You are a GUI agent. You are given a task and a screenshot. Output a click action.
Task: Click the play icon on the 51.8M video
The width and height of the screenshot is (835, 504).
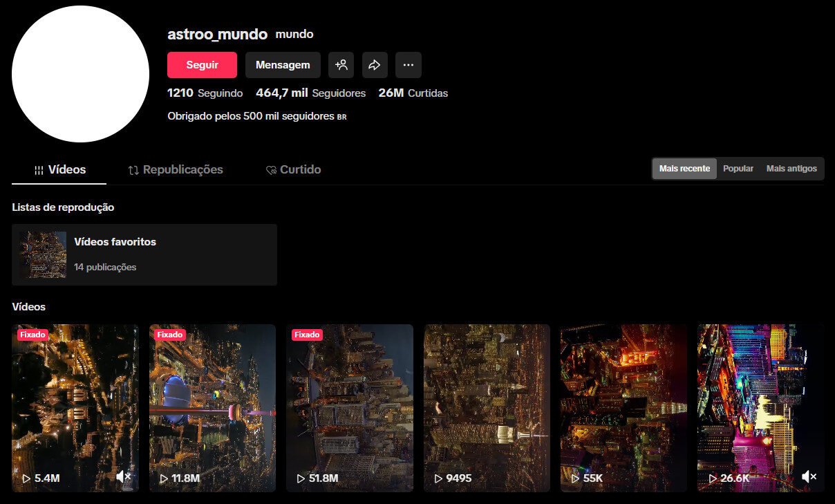301,477
